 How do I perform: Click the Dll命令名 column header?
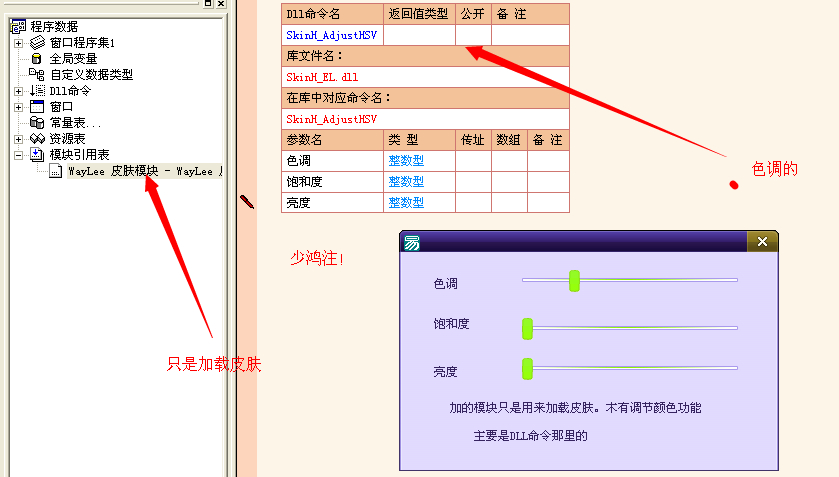click(332, 14)
